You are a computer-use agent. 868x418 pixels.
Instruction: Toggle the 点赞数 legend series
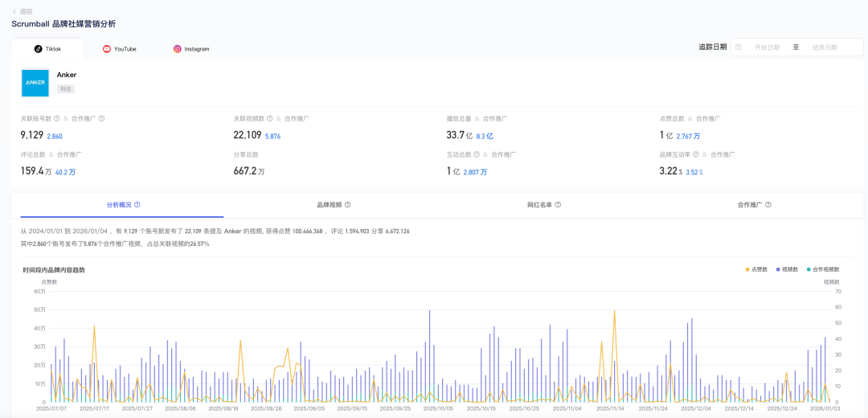(x=758, y=269)
